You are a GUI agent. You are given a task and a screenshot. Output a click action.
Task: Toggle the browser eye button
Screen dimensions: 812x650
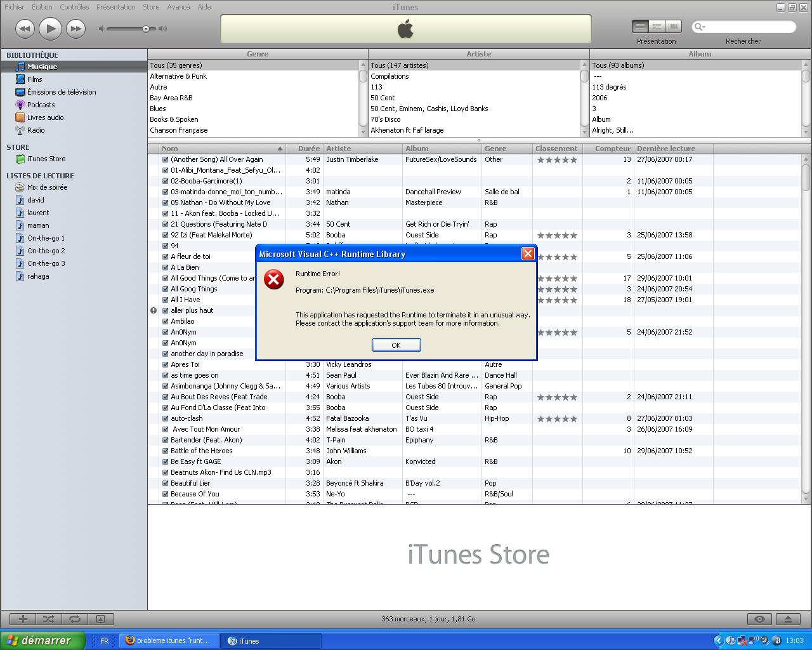pos(759,619)
